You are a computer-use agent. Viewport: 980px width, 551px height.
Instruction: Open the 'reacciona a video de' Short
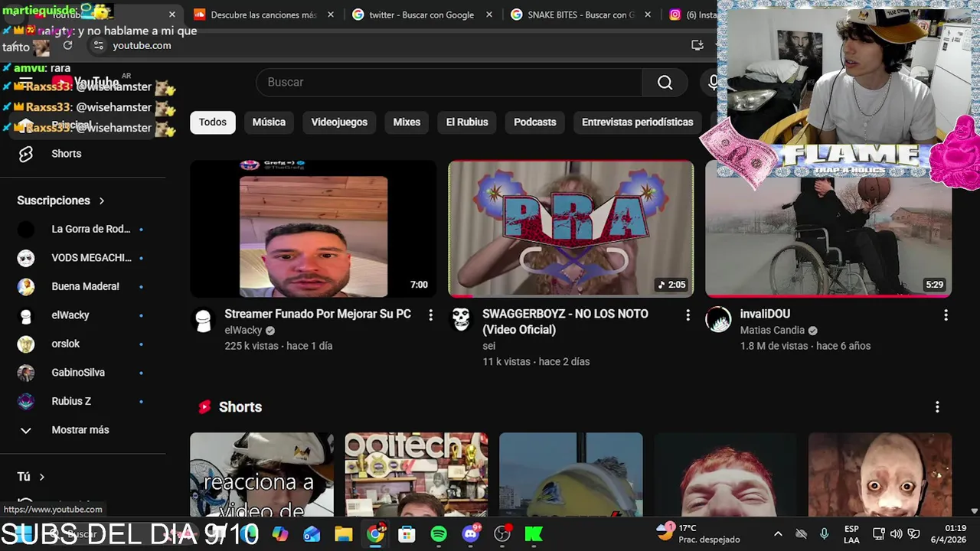coord(262,474)
